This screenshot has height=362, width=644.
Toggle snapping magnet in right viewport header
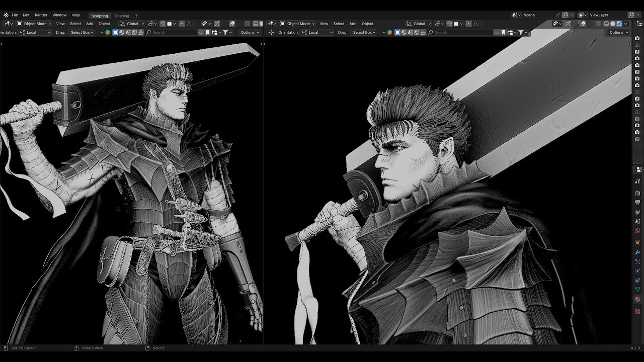click(449, 24)
